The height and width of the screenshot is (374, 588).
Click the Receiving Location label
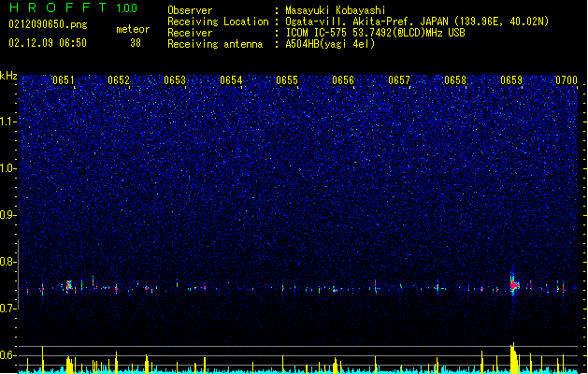[x=218, y=22]
